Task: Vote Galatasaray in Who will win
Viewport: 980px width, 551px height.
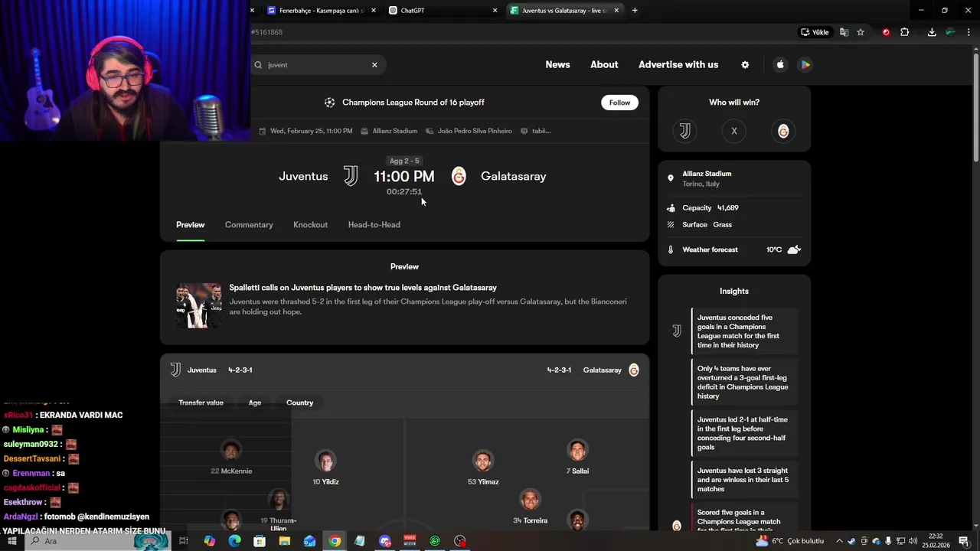Action: pyautogui.click(x=783, y=131)
